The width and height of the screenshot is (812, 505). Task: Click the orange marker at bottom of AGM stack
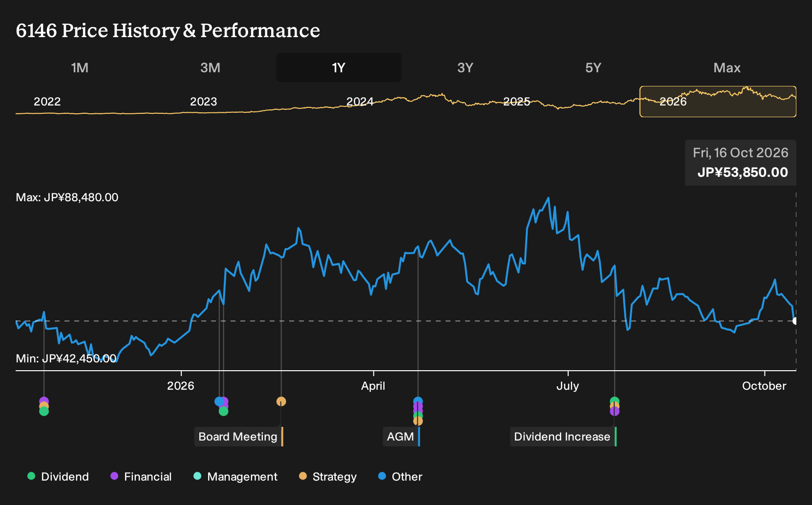pos(418,421)
